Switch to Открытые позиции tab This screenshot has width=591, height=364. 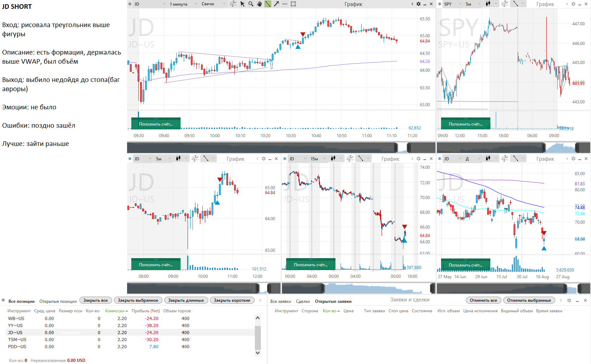coord(58,301)
